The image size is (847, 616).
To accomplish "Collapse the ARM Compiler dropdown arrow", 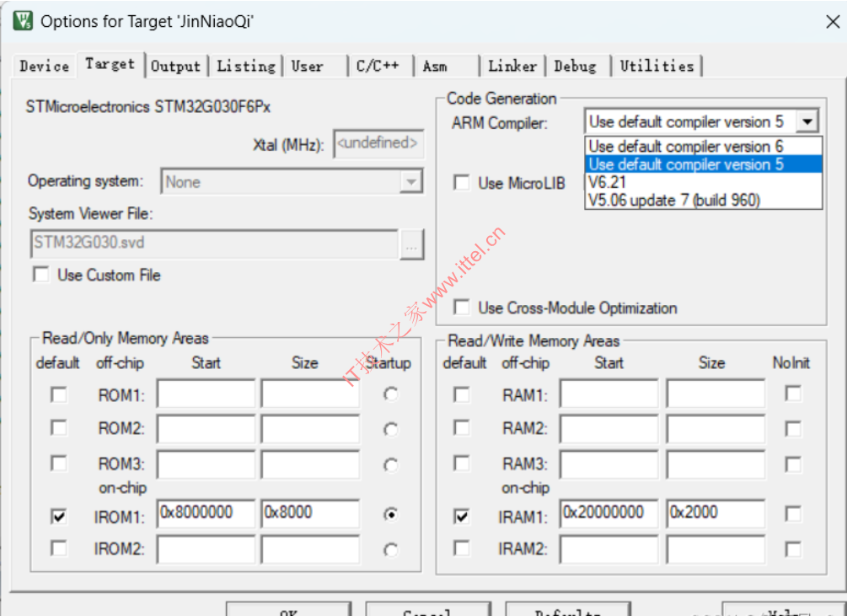I will click(x=807, y=121).
